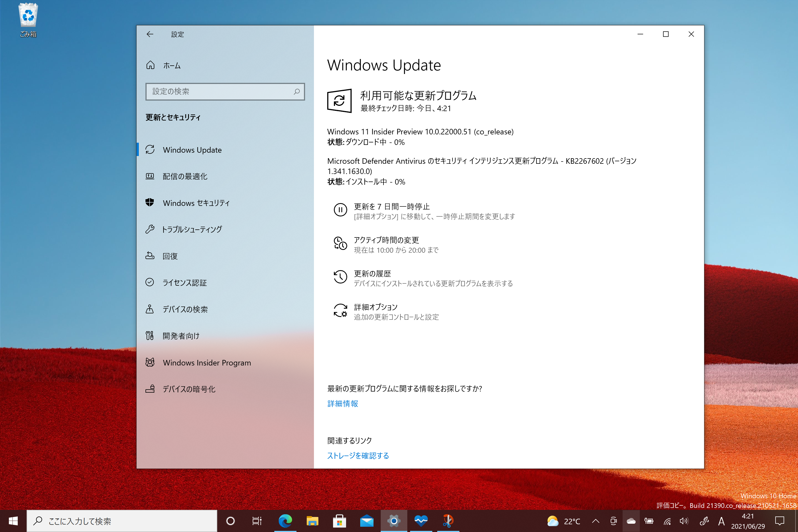Click the 詳細情報 link
The width and height of the screenshot is (798, 532).
click(342, 404)
